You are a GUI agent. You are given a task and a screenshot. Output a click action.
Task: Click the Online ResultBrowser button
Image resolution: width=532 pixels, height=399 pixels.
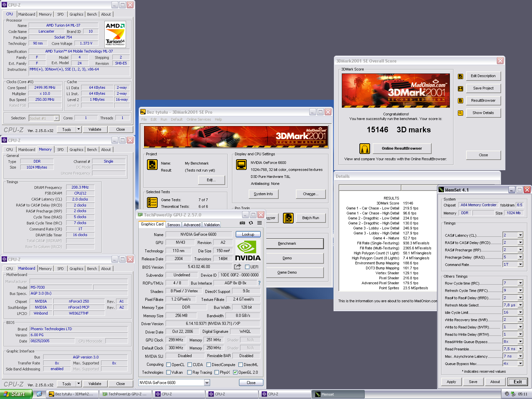point(402,148)
